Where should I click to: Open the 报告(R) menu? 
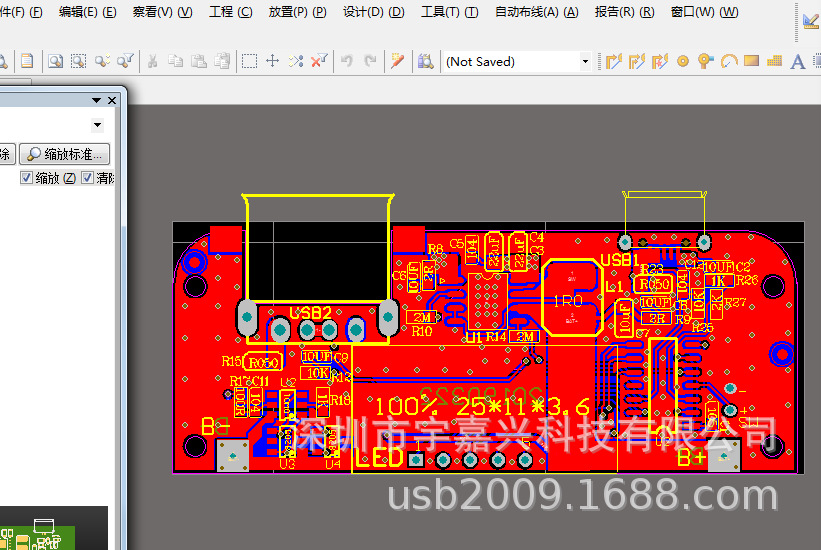tap(625, 12)
